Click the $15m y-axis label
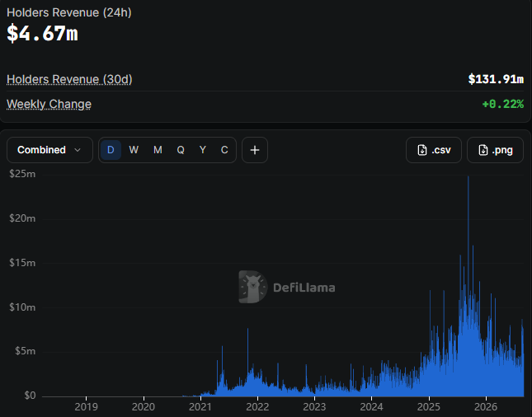The image size is (532, 417). pyautogui.click(x=22, y=263)
